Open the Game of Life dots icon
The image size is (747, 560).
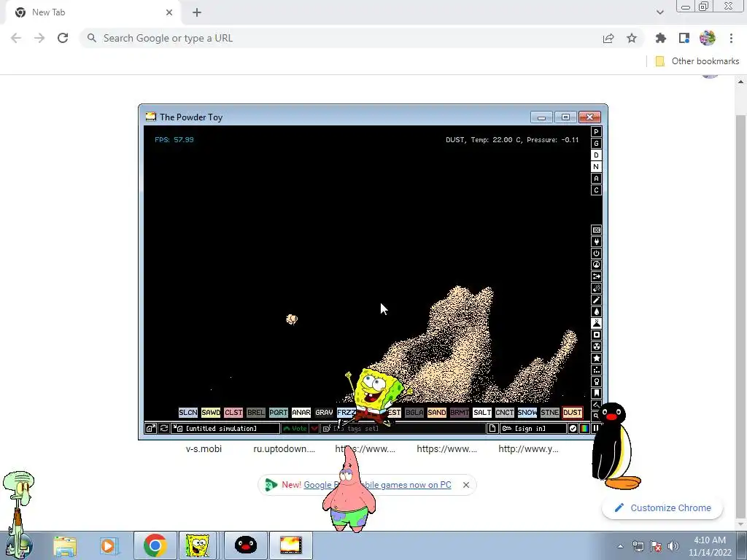point(596,370)
